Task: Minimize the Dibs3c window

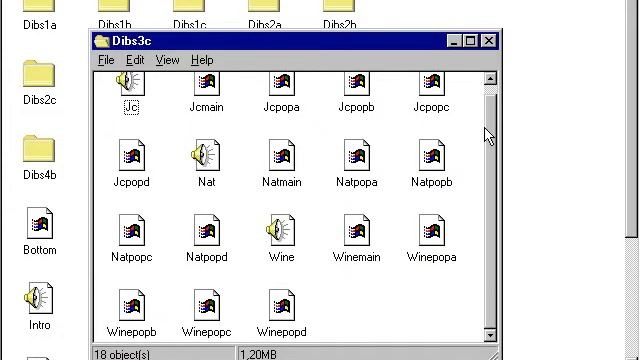Action: [x=454, y=41]
